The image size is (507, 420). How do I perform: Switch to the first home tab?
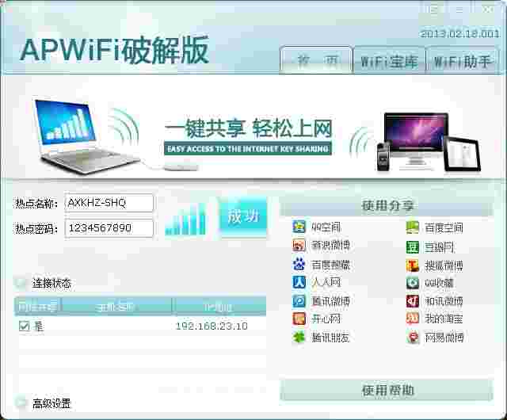[316, 60]
